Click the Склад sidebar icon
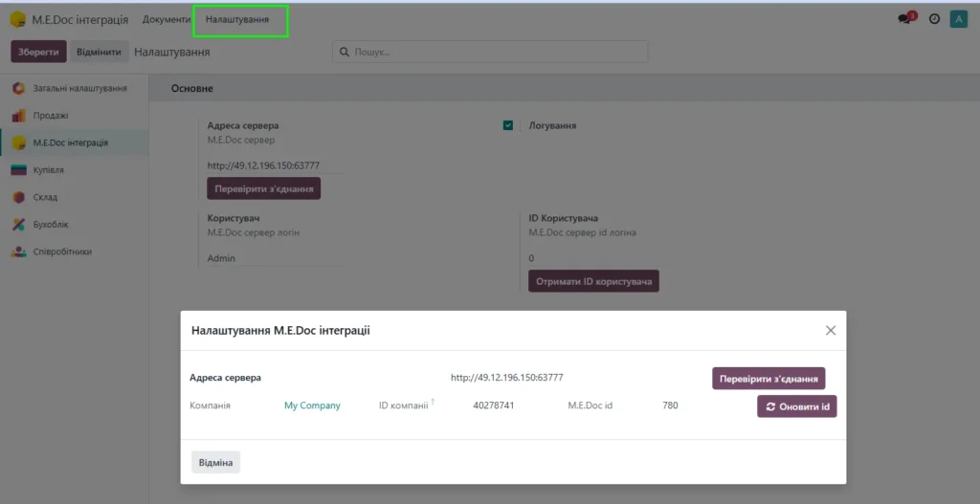 (19, 197)
